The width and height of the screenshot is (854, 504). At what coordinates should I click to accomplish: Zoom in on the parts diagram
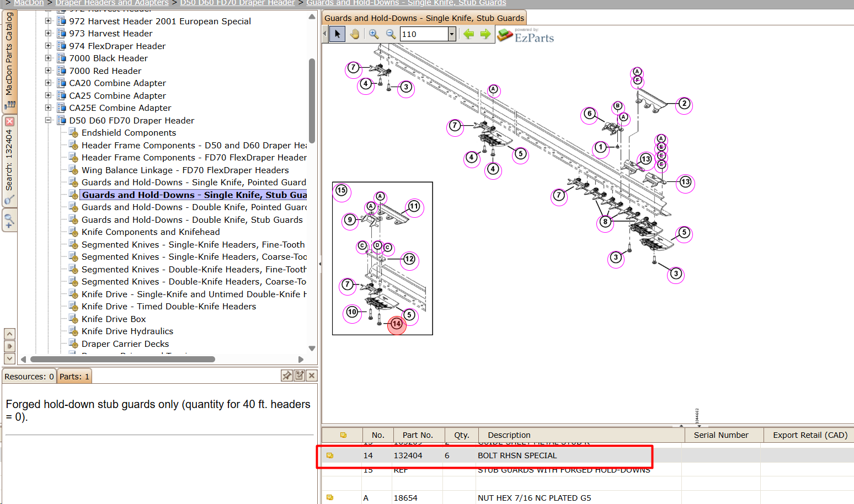tap(374, 34)
